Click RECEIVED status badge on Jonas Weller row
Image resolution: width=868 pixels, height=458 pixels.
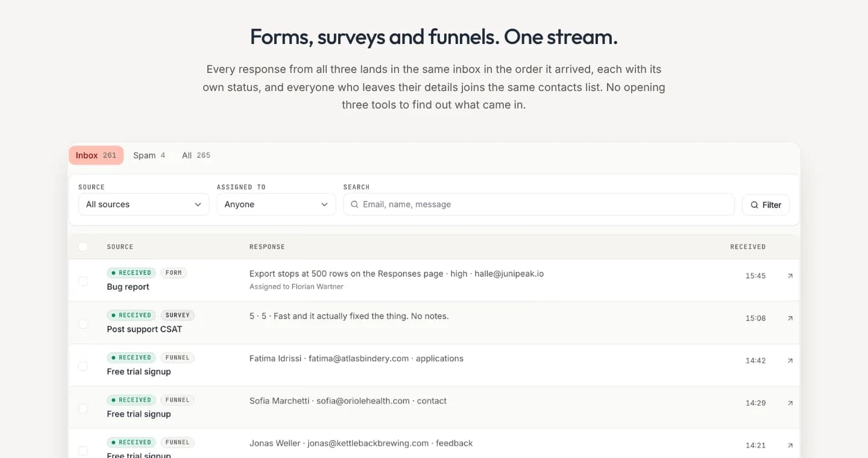131,442
